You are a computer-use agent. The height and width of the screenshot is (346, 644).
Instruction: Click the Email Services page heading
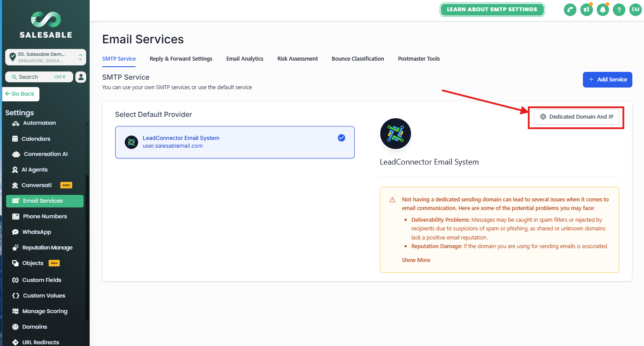coord(143,39)
